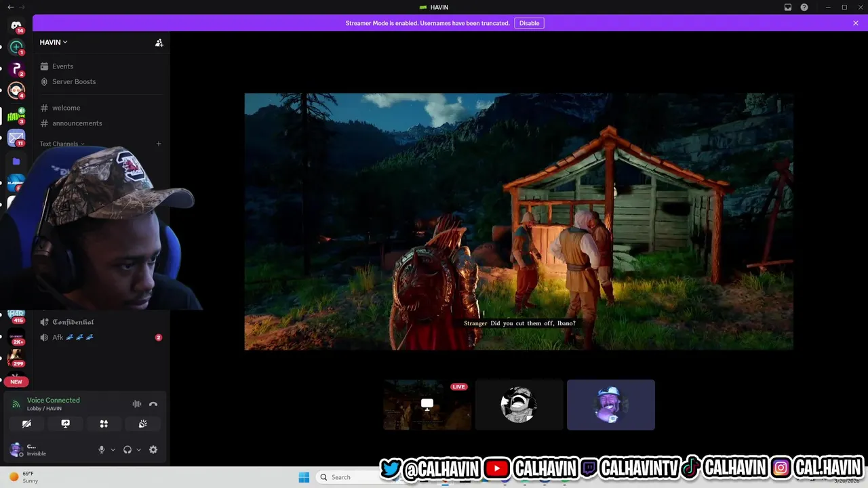Open Discord direct messages home icon

pyautogui.click(x=16, y=26)
